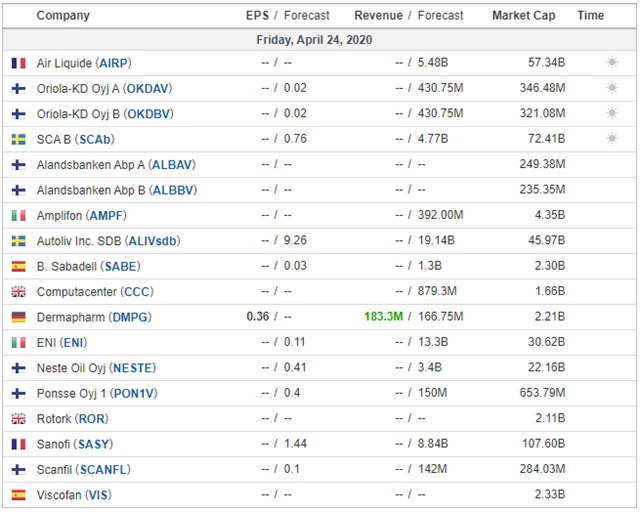640x512 pixels.
Task: Click the sun time icon in Air Liquide row
Action: [x=612, y=62]
